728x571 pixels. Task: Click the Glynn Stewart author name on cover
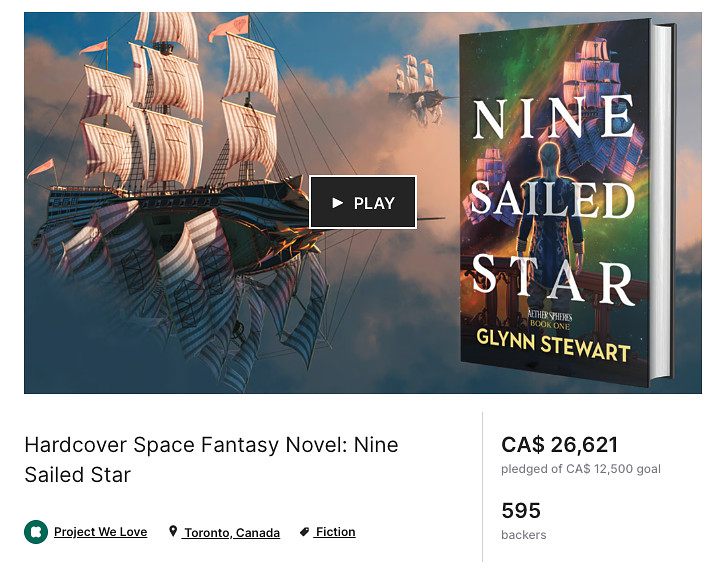(553, 344)
